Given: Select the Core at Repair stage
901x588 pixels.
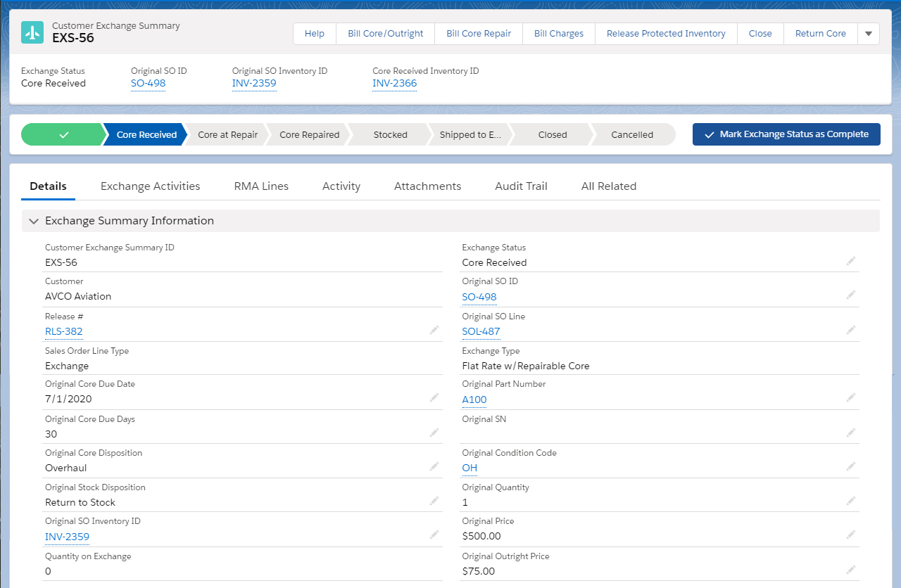Looking at the screenshot, I should [227, 134].
